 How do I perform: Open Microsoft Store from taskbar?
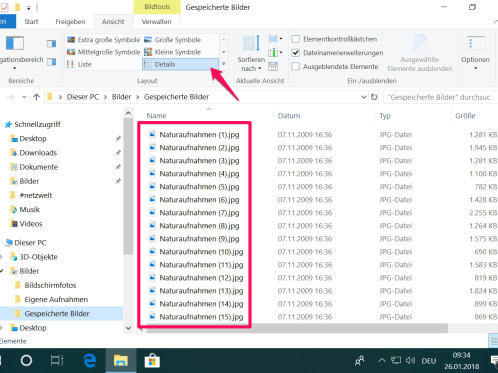[x=152, y=360]
